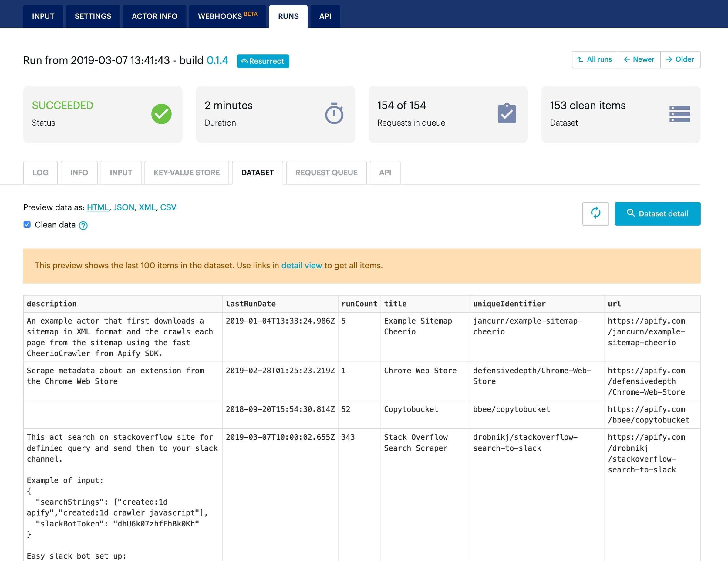Click the arrow icon in All runs

[579, 59]
